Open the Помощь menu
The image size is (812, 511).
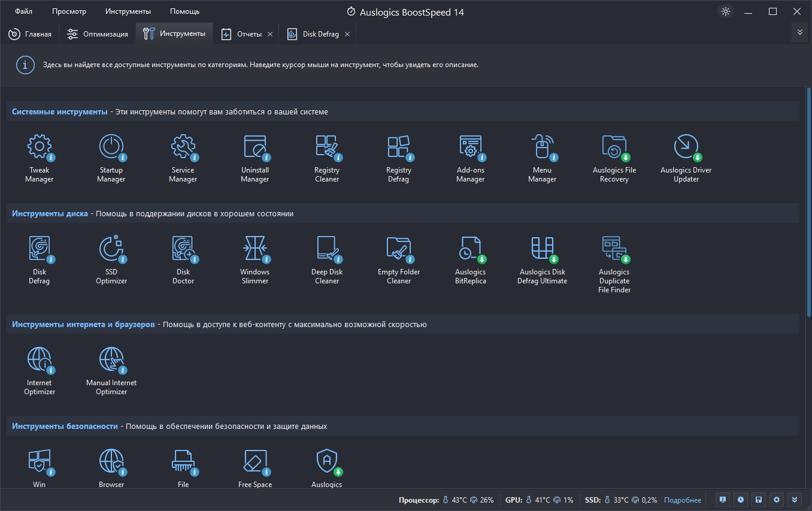pos(184,11)
